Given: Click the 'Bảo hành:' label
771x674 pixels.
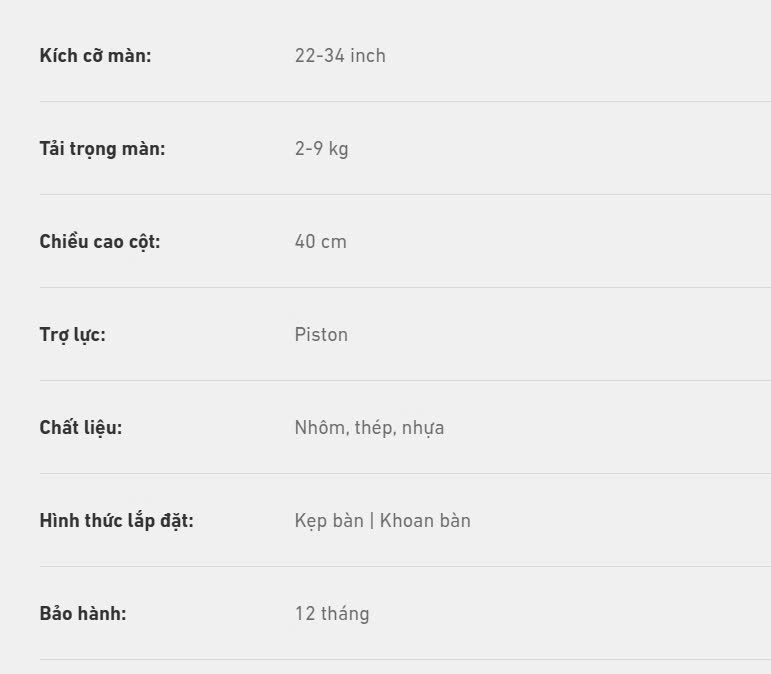Looking at the screenshot, I should pos(83,614).
